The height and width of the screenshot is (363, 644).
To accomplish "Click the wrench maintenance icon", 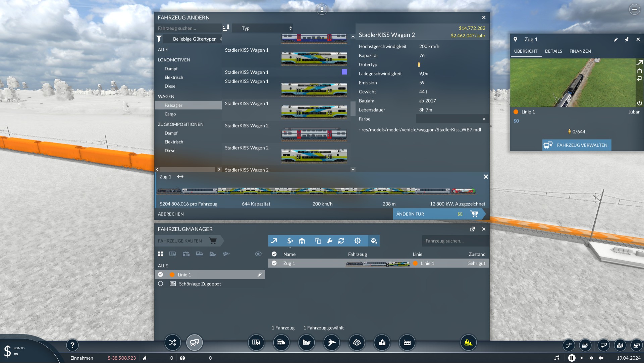I will pyautogui.click(x=330, y=241).
